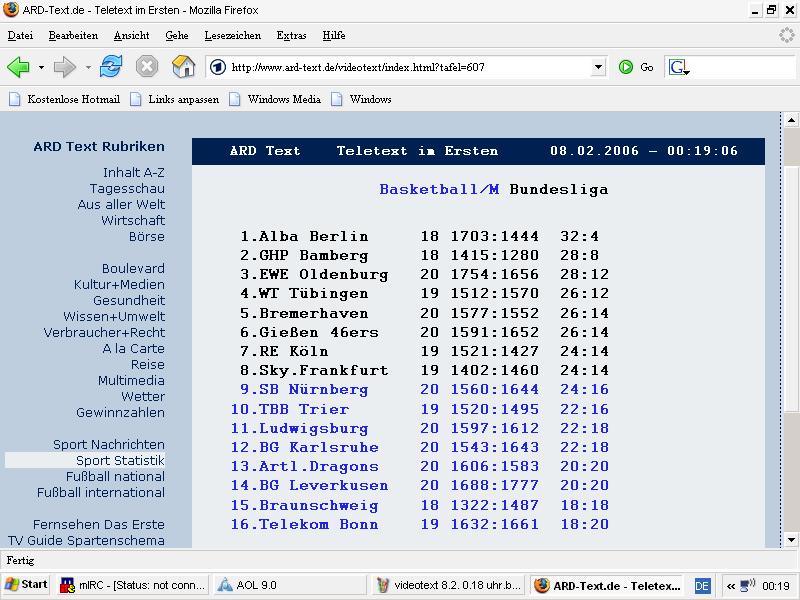Go to Kultur+Medien
The height and width of the screenshot is (600, 800).
click(x=119, y=284)
